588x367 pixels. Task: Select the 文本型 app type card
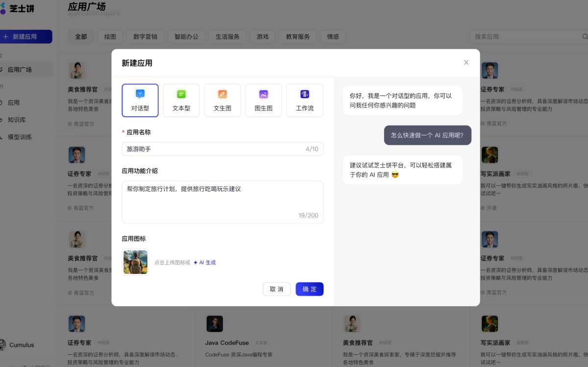181,100
